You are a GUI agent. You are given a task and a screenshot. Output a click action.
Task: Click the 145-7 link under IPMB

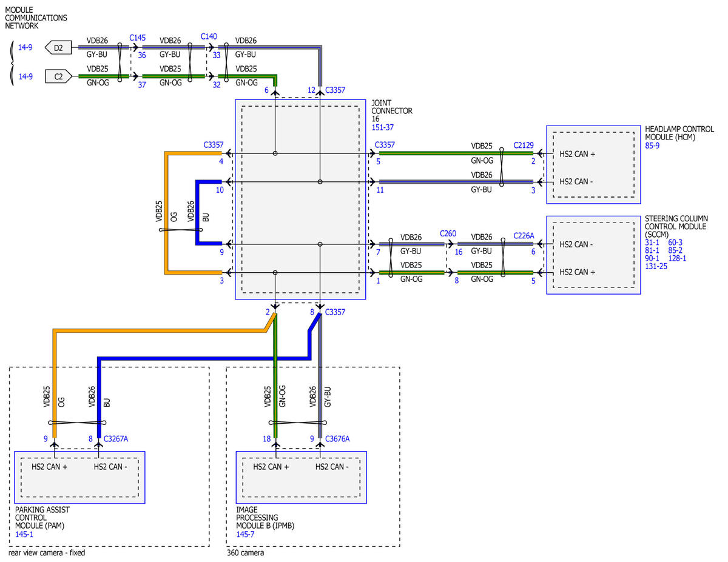tap(246, 535)
